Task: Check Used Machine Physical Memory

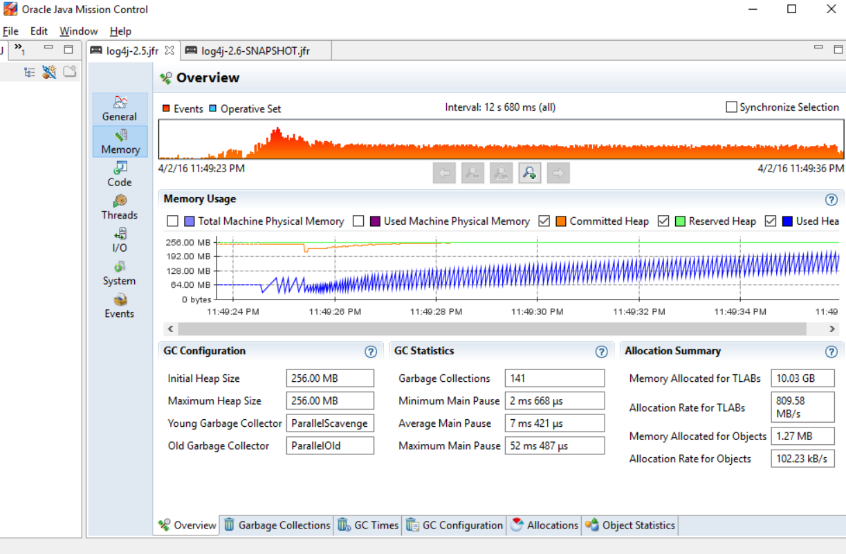Action: 358,221
